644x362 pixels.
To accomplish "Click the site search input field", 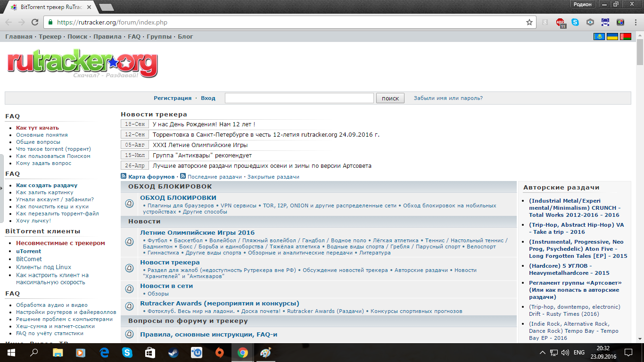I will coord(299,98).
